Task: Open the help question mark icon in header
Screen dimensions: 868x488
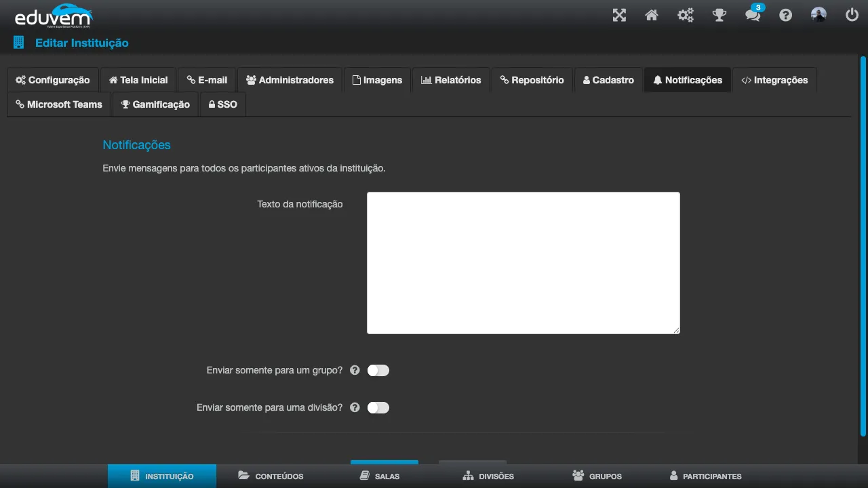Action: (x=785, y=15)
